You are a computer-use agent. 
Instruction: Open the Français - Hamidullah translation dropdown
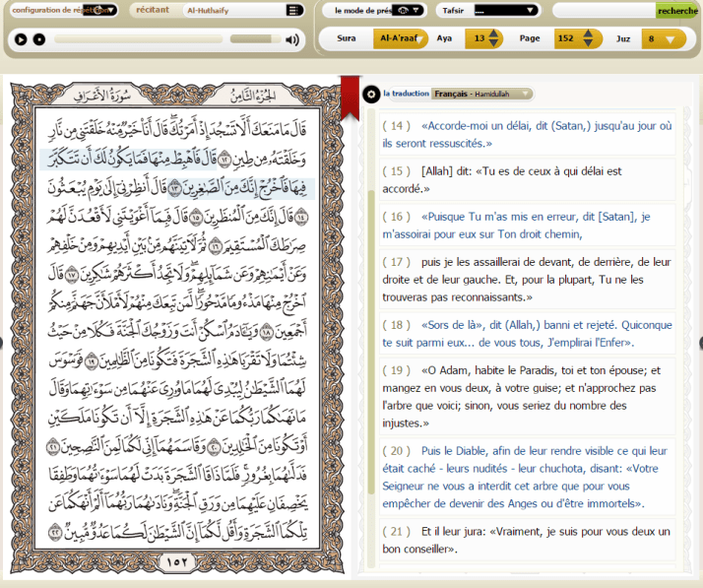(x=482, y=95)
